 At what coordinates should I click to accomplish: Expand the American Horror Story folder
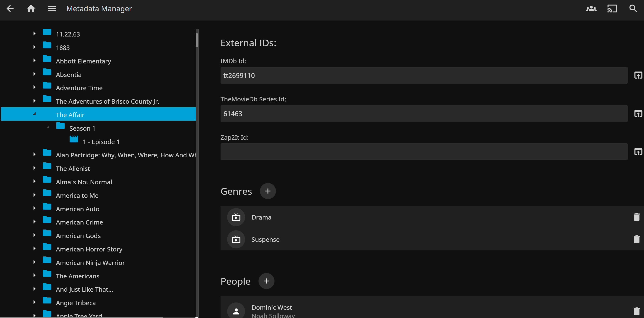[34, 249]
